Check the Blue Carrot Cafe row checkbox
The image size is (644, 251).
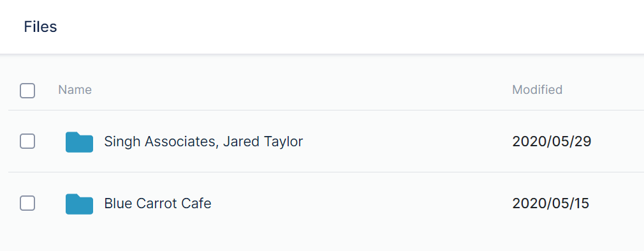(x=27, y=203)
